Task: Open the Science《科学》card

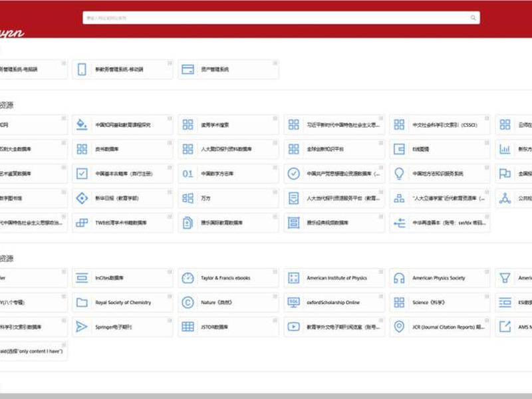Action: click(440, 303)
